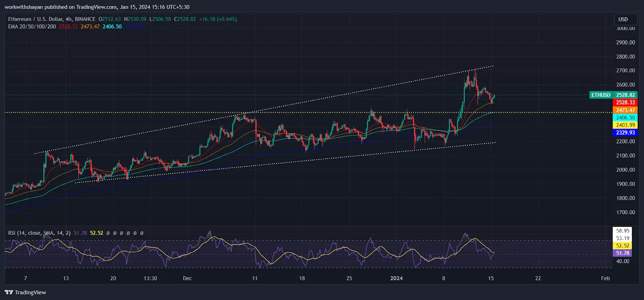This screenshot has height=300, width=644.
Task: Click yellow RSI value 52.52 in legend
Action: [x=97, y=233]
